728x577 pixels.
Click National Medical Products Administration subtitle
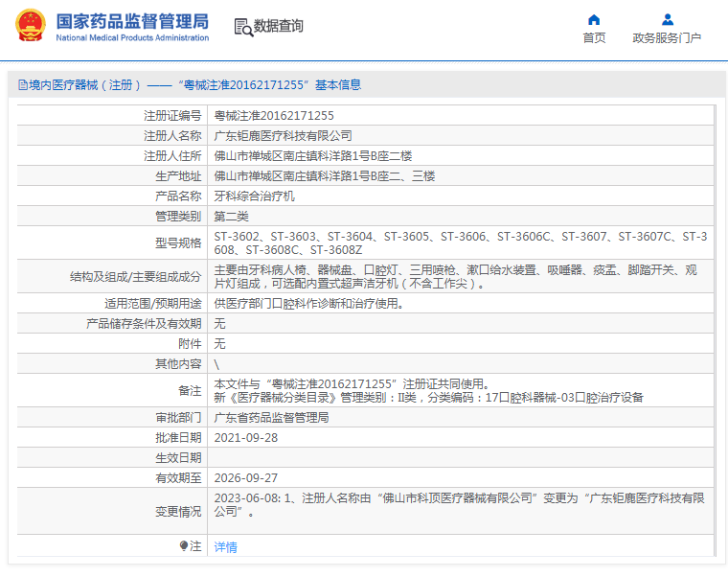click(x=132, y=37)
